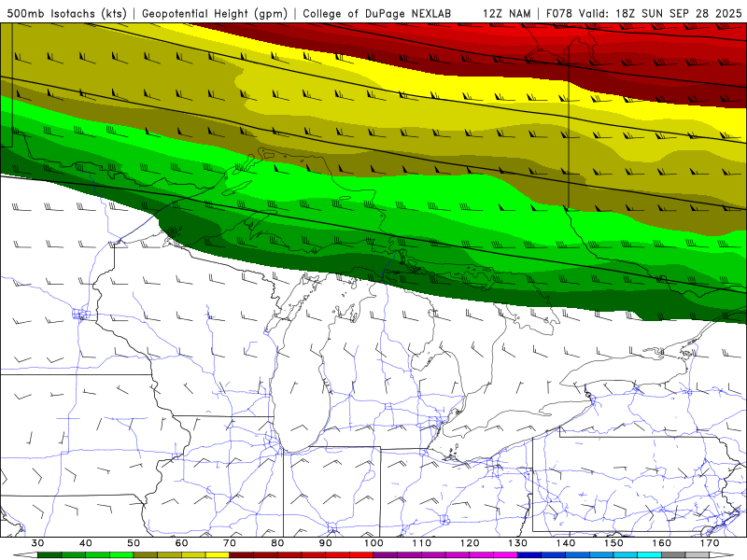
Task: Click the 40 value on the legend
Action: pos(86,543)
